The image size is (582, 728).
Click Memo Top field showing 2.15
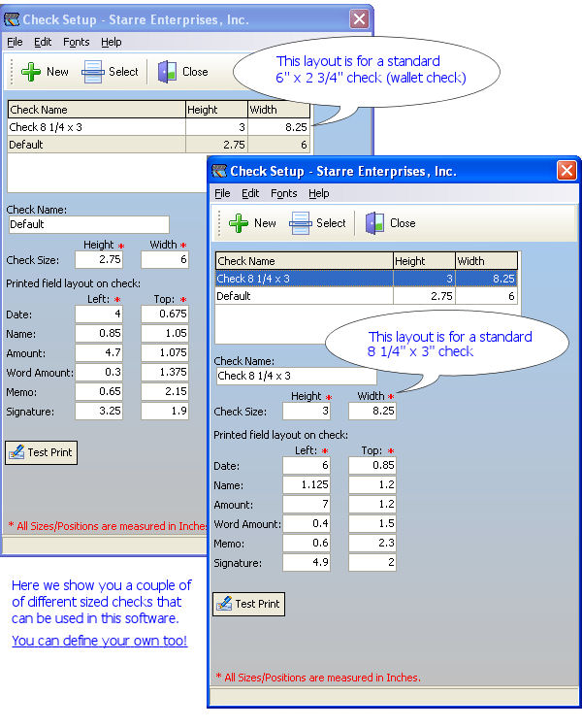(x=165, y=392)
